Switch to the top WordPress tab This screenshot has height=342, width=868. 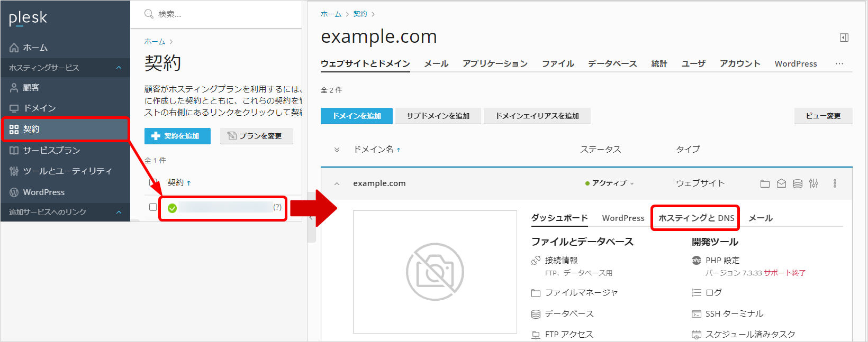[795, 63]
